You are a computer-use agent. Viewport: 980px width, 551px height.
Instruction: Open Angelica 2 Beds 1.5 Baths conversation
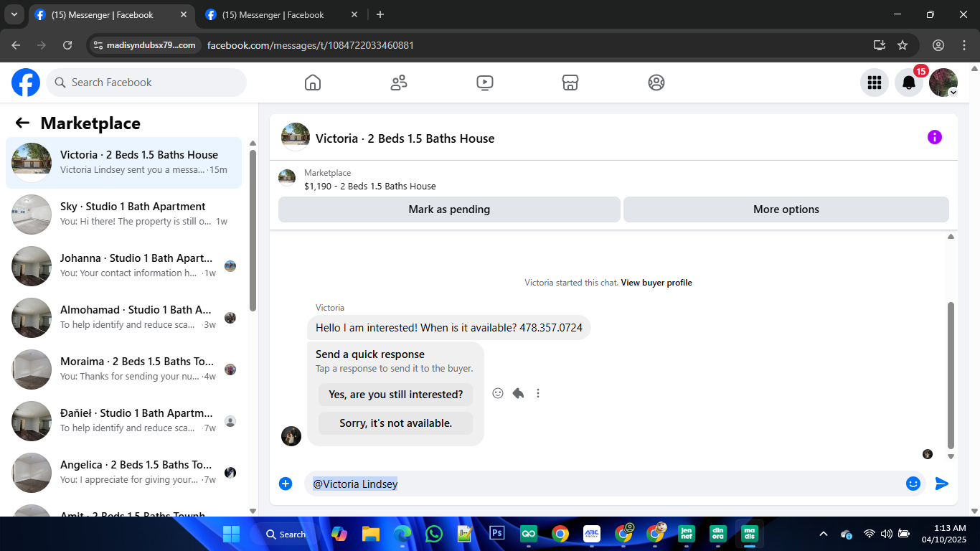[123, 473]
